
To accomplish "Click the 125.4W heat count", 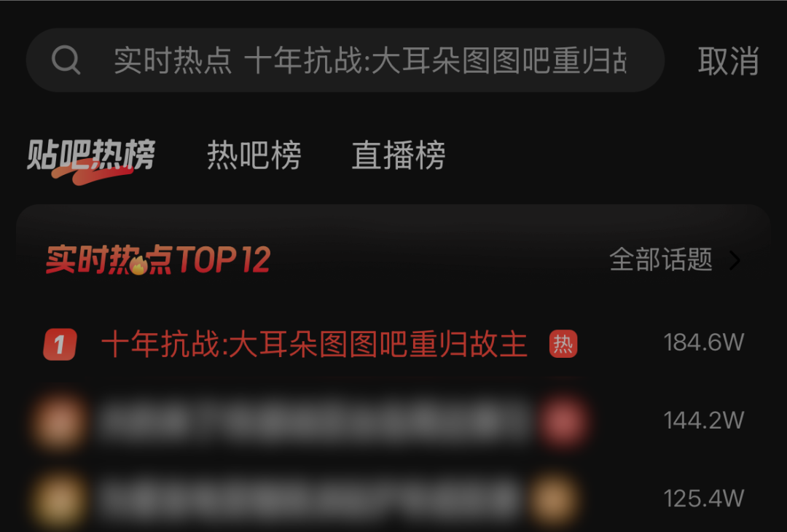I will click(704, 498).
